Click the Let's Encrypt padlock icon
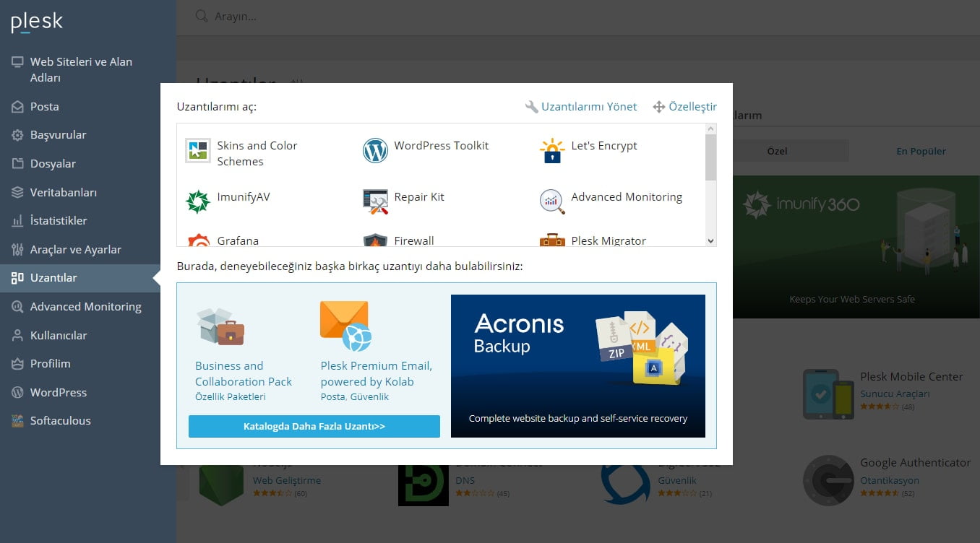Screen dimensions: 980x543 pyautogui.click(x=552, y=151)
